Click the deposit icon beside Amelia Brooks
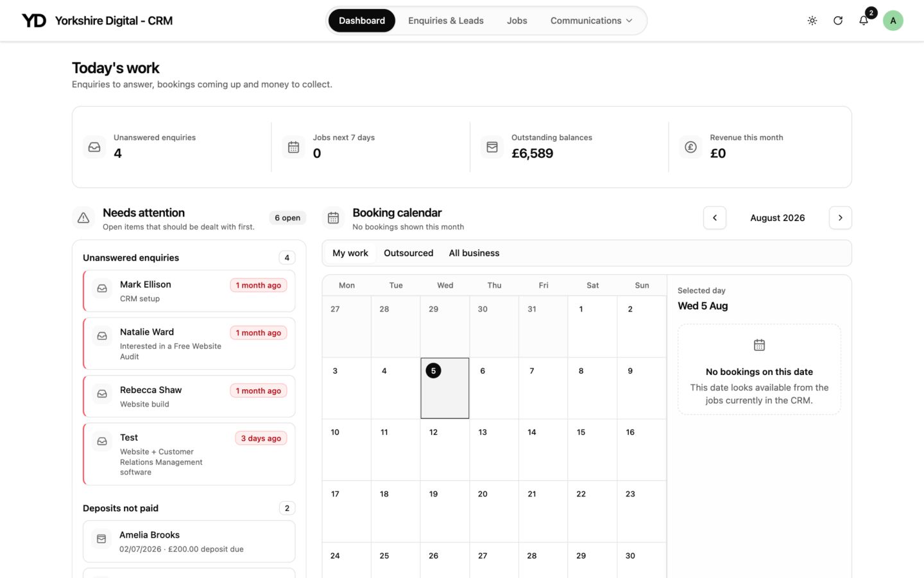Image resolution: width=924 pixels, height=578 pixels. click(101, 539)
